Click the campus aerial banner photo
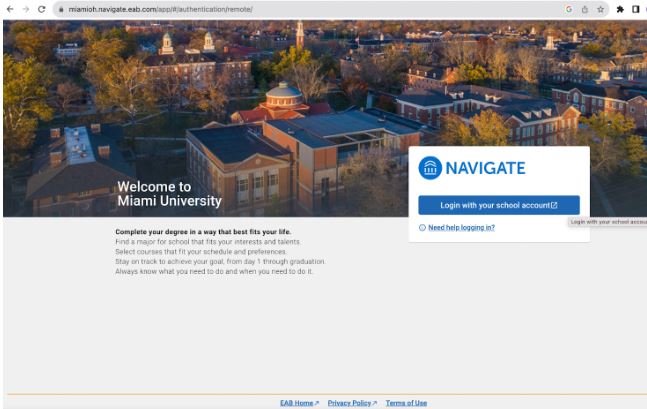The image size is (647, 409). pyautogui.click(x=325, y=118)
